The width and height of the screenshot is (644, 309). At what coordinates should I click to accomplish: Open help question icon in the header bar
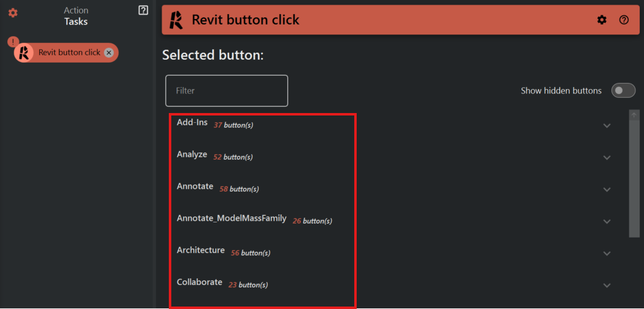click(x=624, y=20)
